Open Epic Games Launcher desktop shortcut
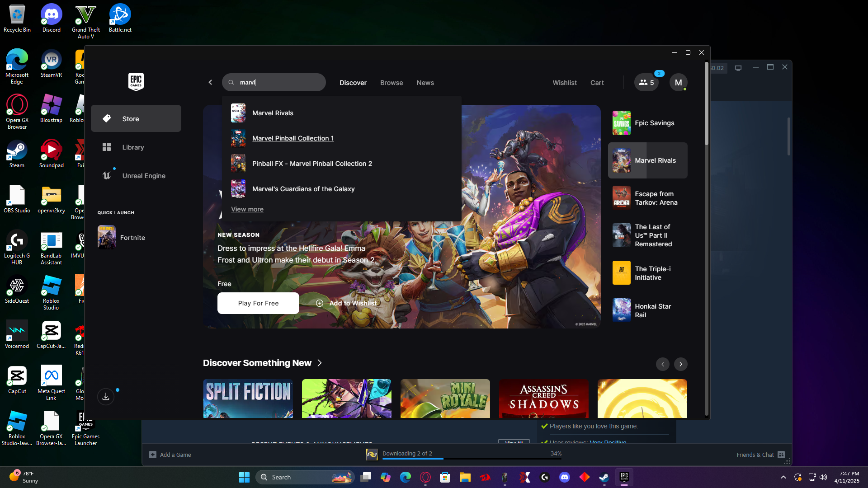Image resolution: width=868 pixels, height=488 pixels. [86, 428]
